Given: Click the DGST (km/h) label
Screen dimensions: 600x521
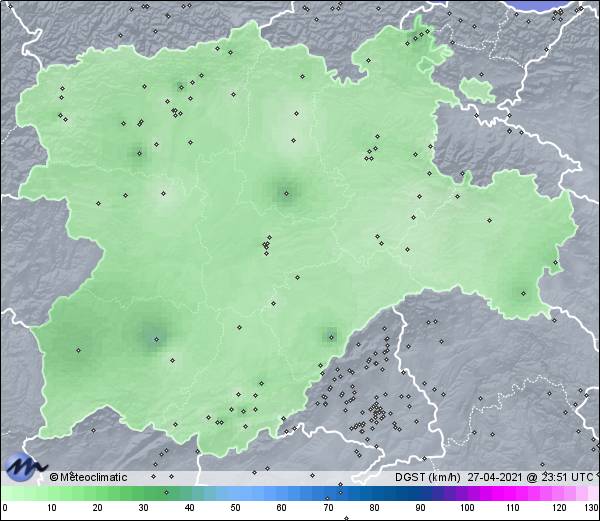Looking at the screenshot, I should 428,477.
